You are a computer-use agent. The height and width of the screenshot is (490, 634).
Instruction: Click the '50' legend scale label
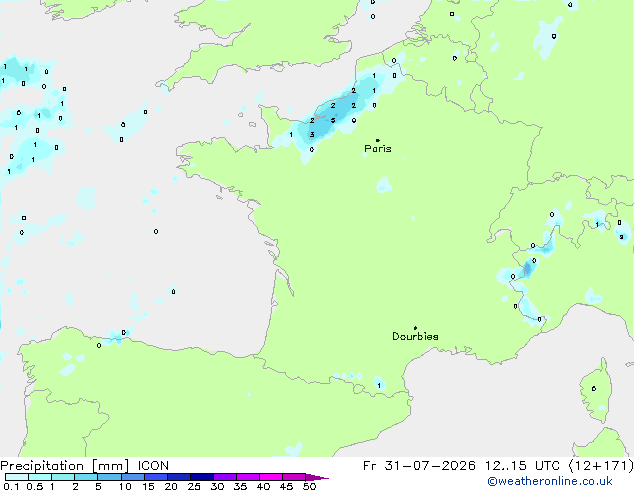click(309, 486)
